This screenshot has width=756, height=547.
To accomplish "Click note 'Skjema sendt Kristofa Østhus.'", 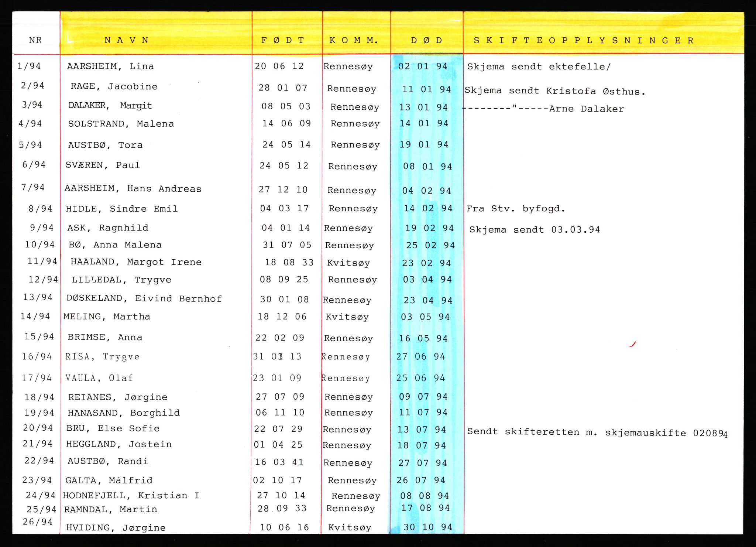I will coord(555,91).
